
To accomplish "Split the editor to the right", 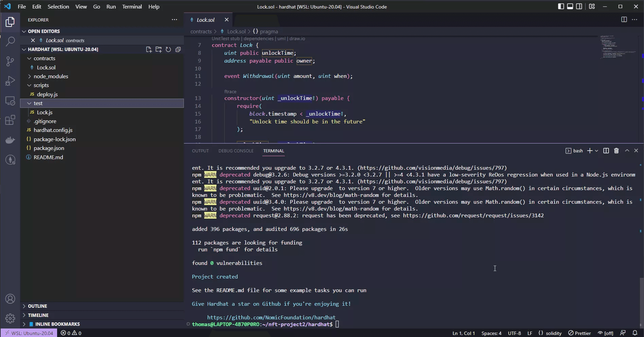I will tap(624, 20).
